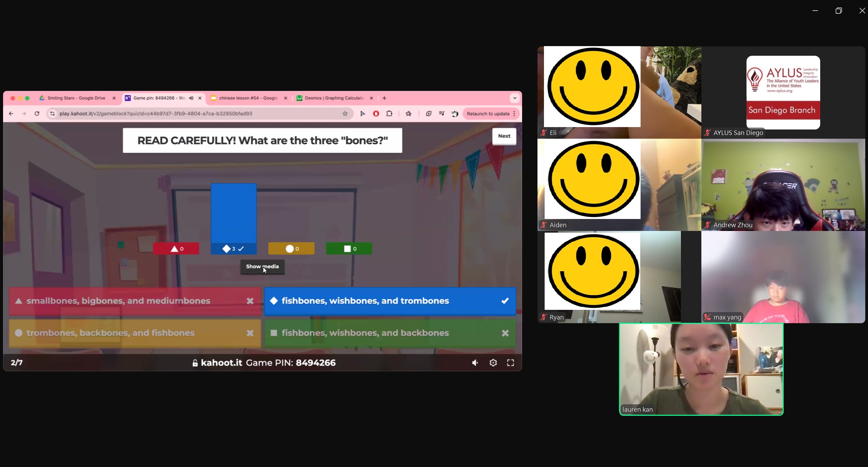Viewport: 868px width, 467px height.
Task: Open Kahoot settings gear icon
Action: 493,363
